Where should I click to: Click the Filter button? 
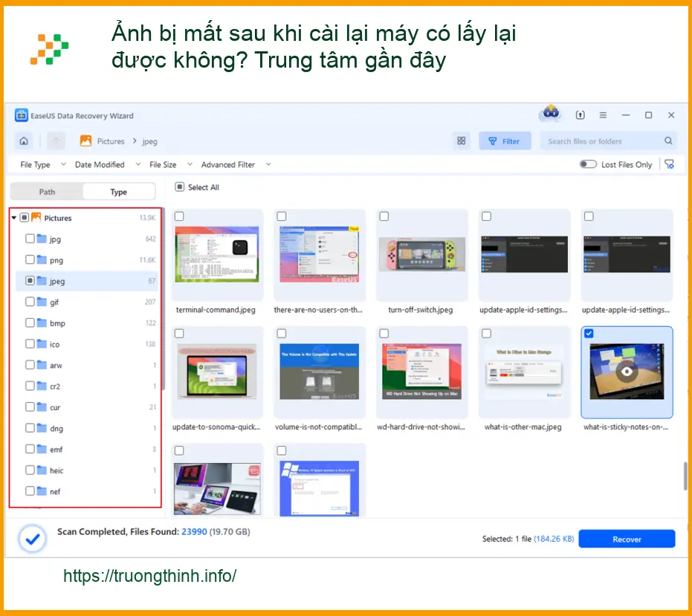[505, 140]
